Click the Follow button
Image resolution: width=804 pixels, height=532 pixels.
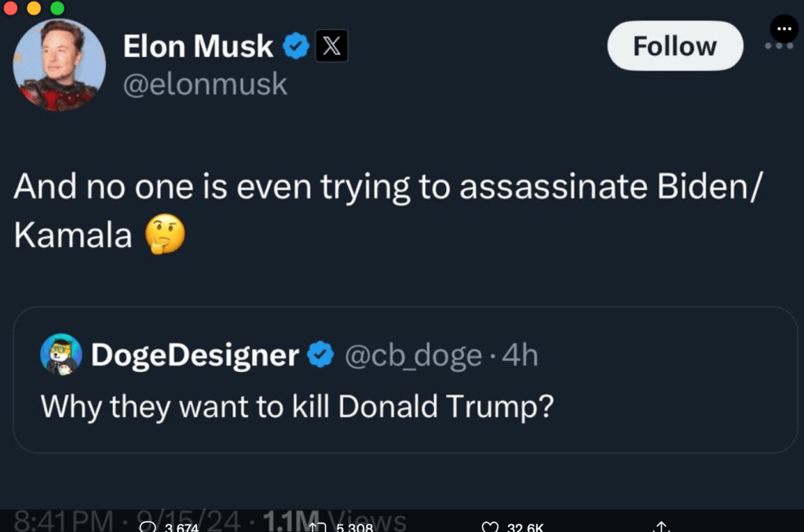tap(674, 46)
